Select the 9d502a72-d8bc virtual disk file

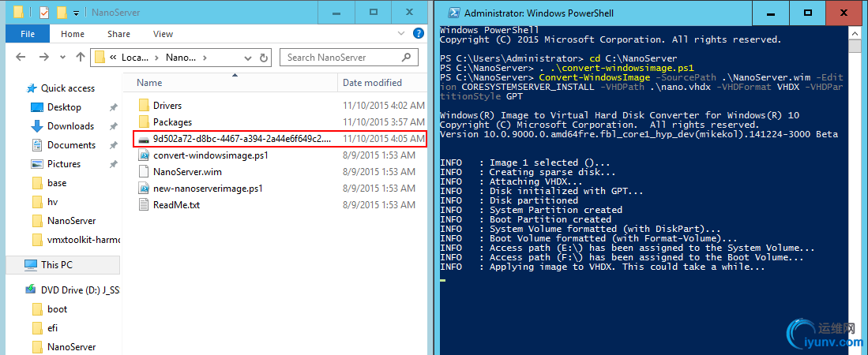tap(280, 138)
